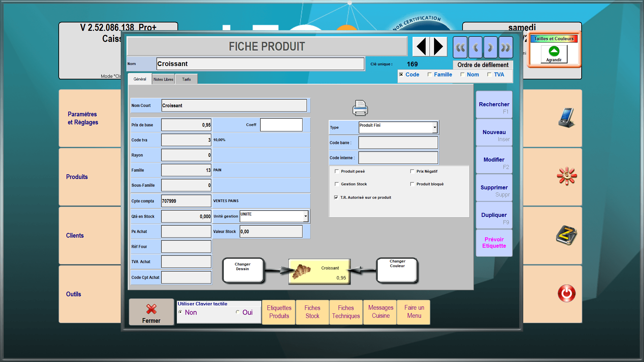Screen dimensions: 644x362
Task: Switch to the Tarifs tab
Action: [186, 79]
